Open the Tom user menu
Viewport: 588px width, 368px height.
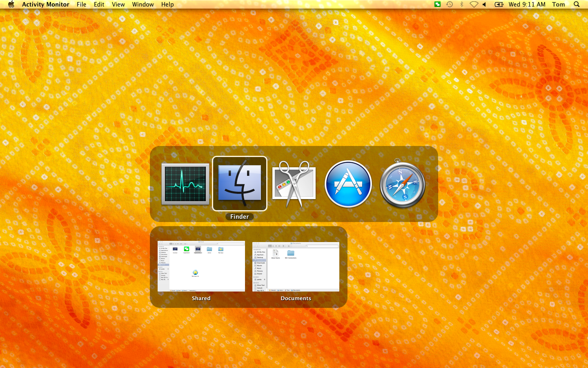(x=559, y=4)
